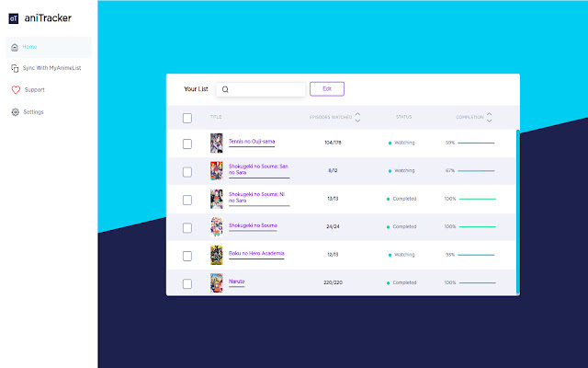588x368 pixels.
Task: Check the Naruto row checkbox
Action: (x=187, y=284)
